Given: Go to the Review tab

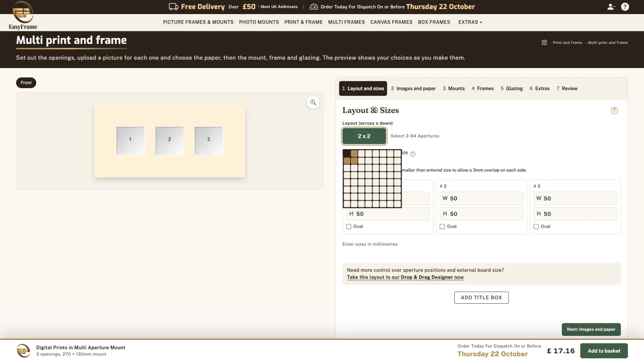Looking at the screenshot, I should coord(567,88).
